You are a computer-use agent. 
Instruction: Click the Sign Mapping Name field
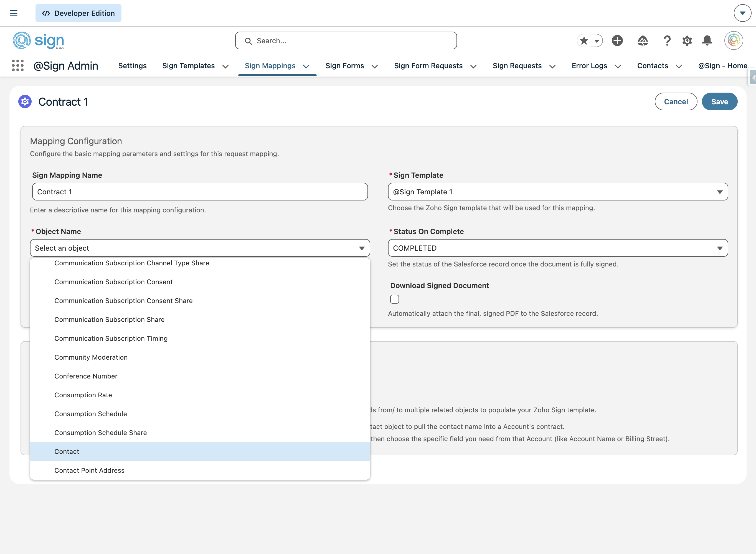200,192
